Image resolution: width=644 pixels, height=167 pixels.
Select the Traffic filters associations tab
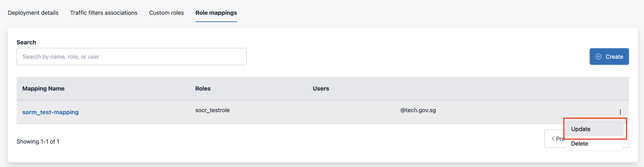tap(104, 13)
